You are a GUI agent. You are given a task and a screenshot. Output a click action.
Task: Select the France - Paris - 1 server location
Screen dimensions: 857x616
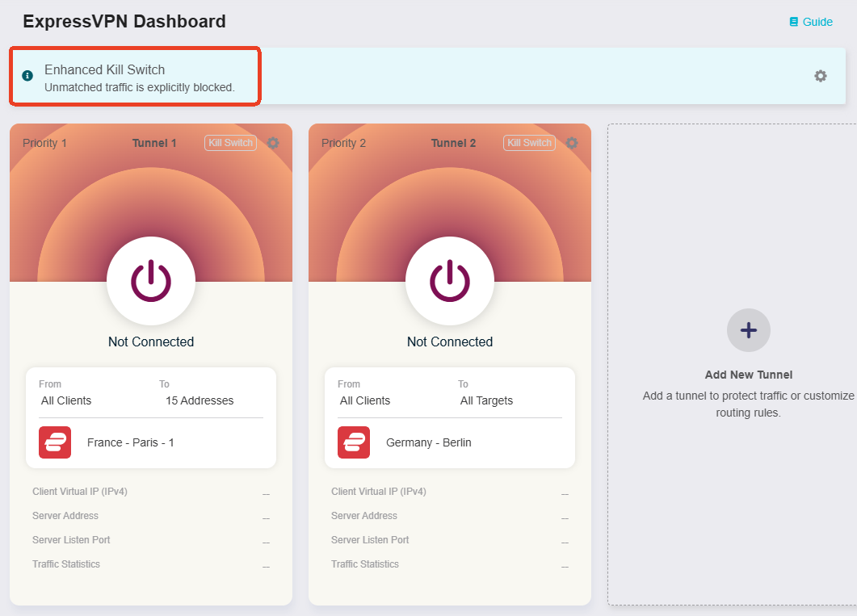[x=131, y=442]
